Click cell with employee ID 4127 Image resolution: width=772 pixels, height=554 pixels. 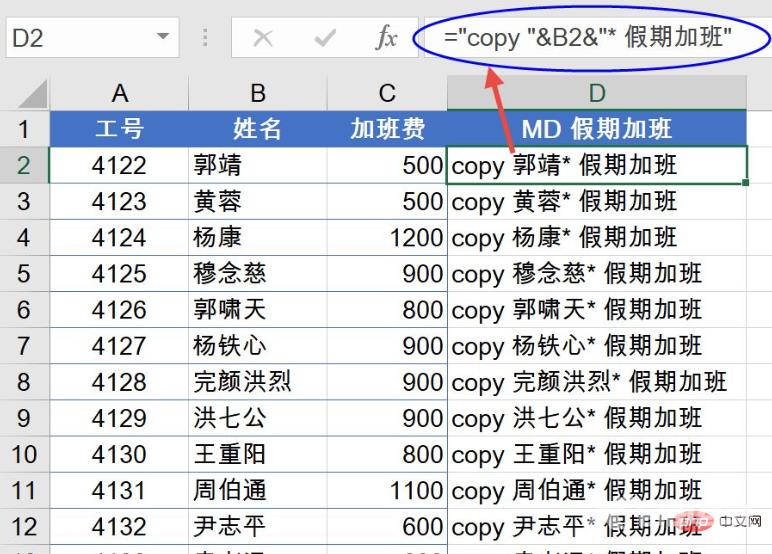119,345
